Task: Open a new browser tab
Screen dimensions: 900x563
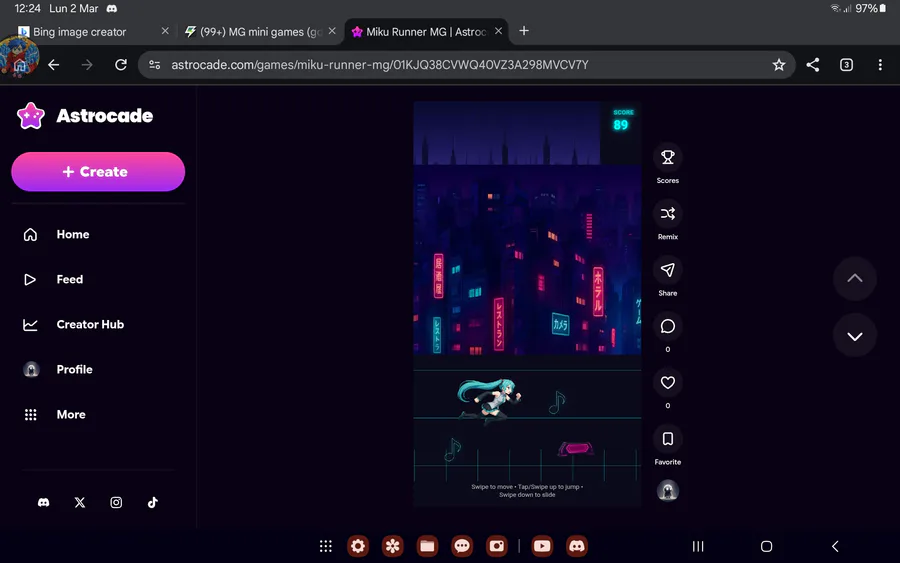Action: coord(523,31)
